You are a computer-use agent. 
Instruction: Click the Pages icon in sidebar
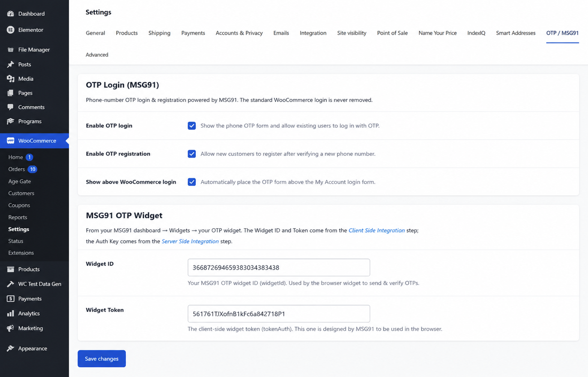[11, 93]
